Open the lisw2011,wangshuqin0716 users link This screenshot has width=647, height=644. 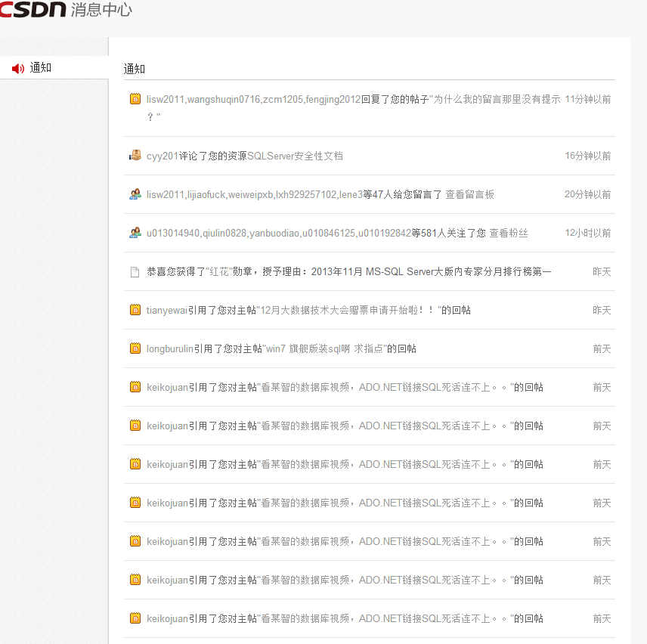coord(253,100)
